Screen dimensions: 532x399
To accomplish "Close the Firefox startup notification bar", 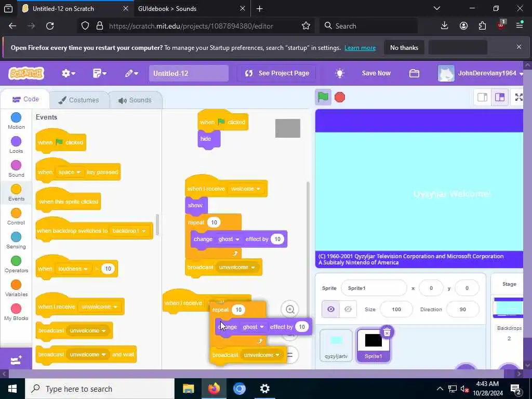I will [519, 47].
